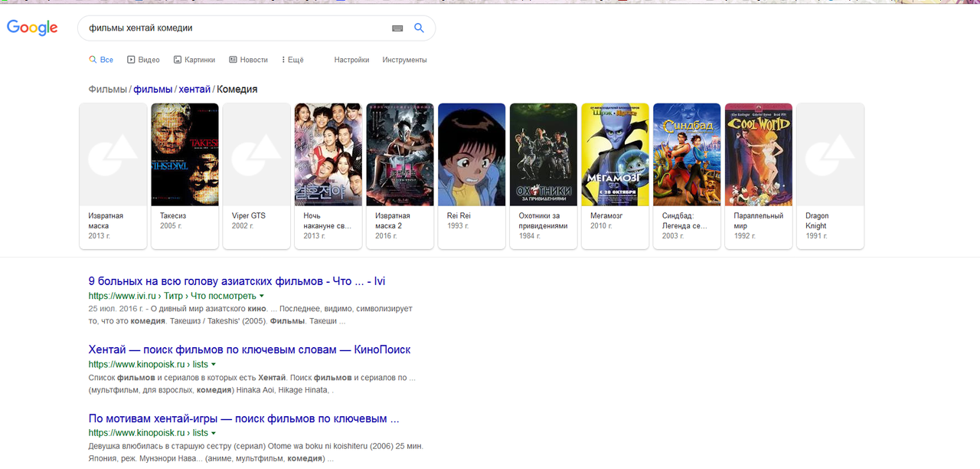Select the 'Все' search tab

(101, 60)
